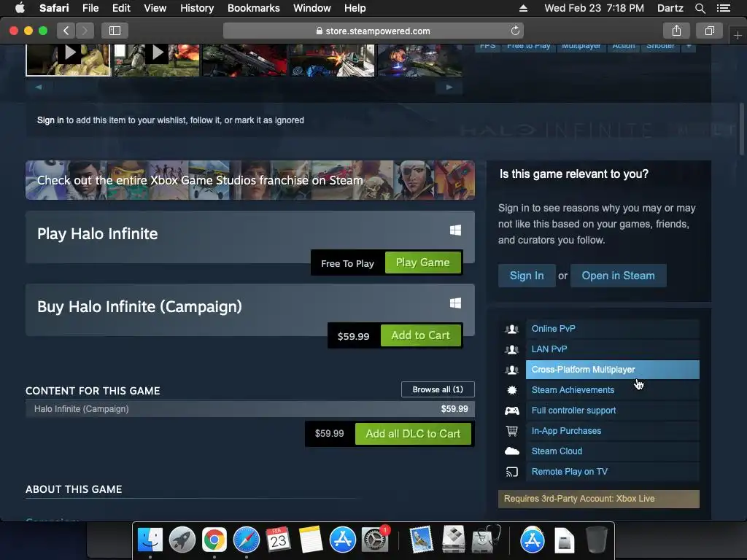Select the third screenshot thumbnail

click(245, 60)
